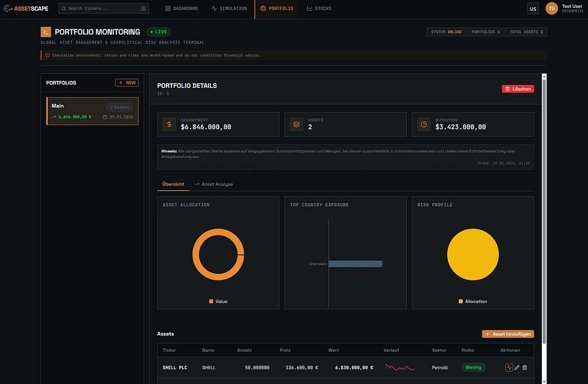This screenshot has height=384, width=588.
Task: Toggle the Value legend in Asset Allocation
Action: [x=218, y=301]
